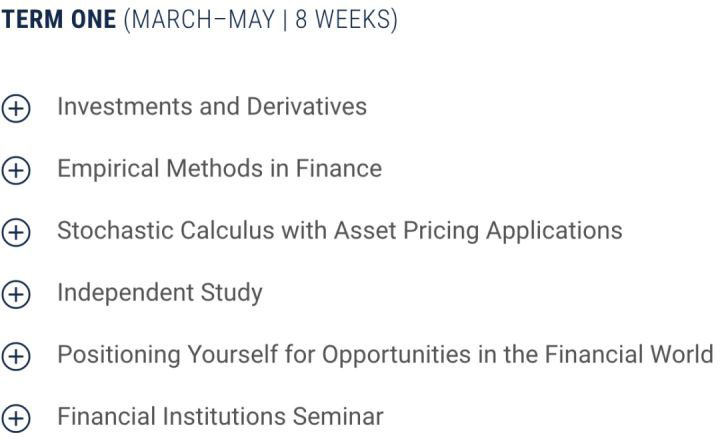Click the word "Study" in Independent Study
This screenshot has height=439, width=720.
[232, 293]
